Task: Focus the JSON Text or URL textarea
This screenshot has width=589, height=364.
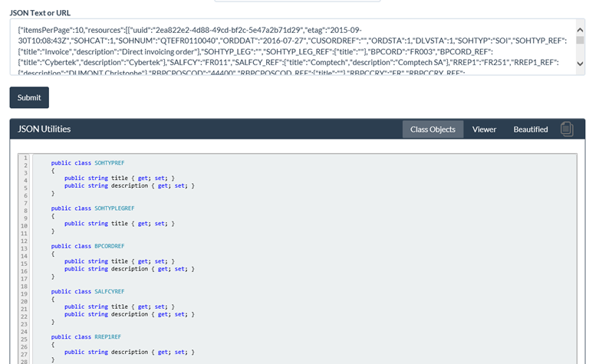Action: 291,47
